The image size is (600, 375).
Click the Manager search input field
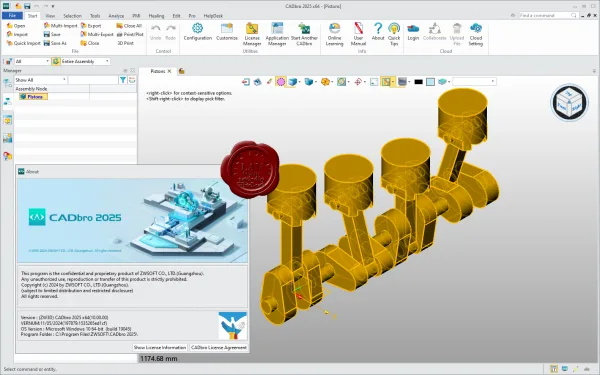[93, 80]
